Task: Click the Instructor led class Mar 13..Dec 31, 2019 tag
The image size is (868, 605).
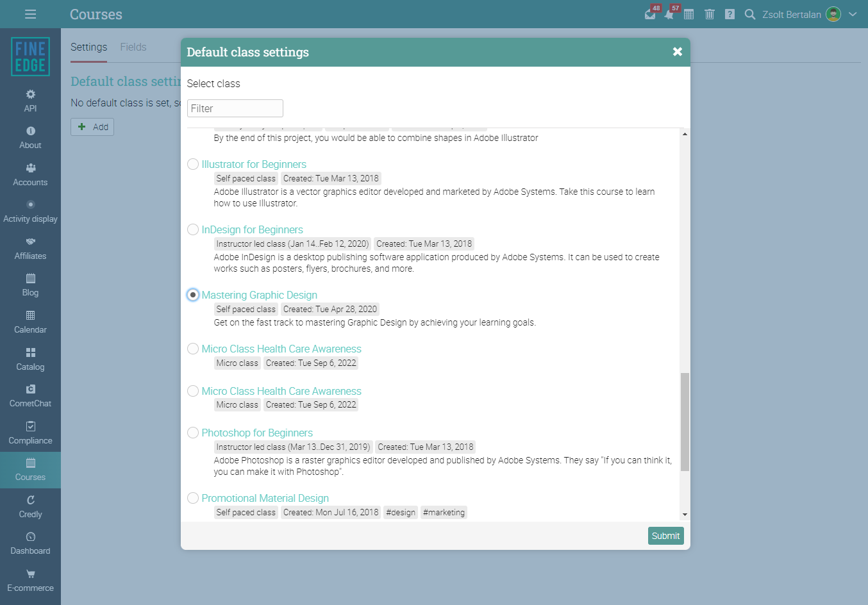Action: point(293,447)
